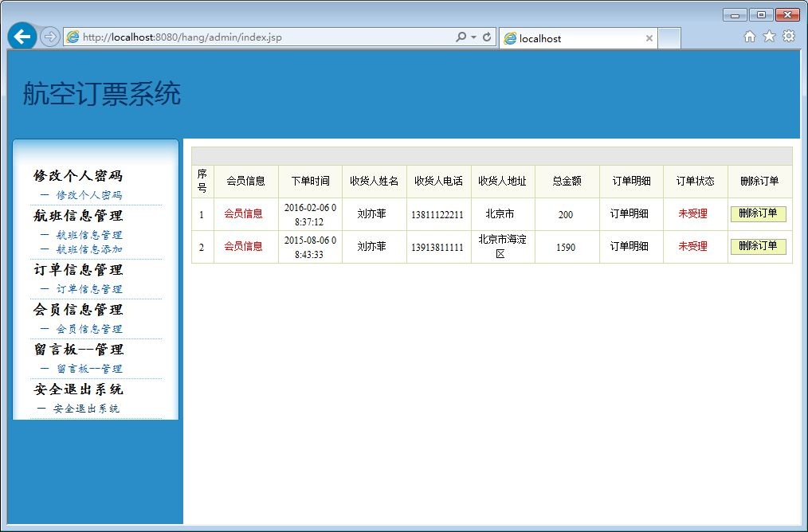Click 航班信息管理 menu heading

click(78, 215)
